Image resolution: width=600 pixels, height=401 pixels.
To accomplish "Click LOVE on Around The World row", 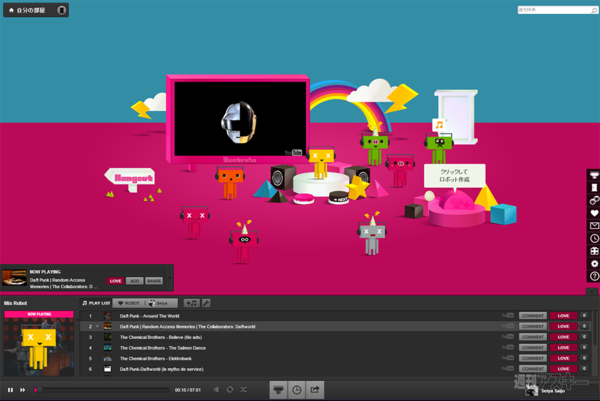I will [x=563, y=316].
